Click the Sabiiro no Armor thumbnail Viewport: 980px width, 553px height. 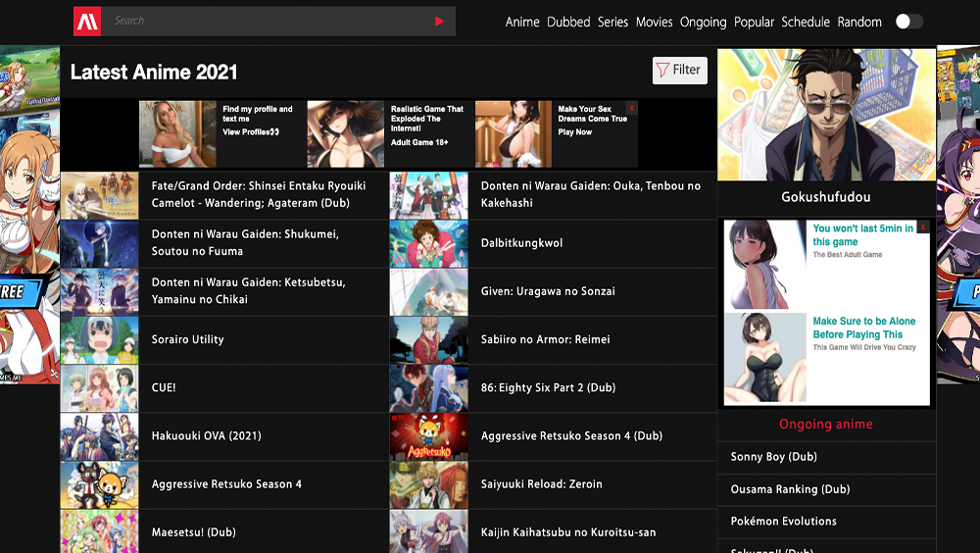[429, 339]
